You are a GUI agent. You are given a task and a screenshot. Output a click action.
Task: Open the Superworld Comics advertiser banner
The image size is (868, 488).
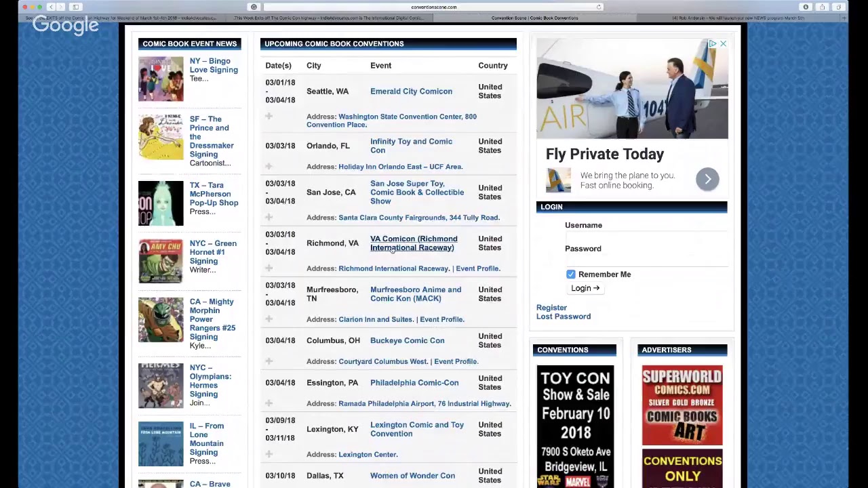(682, 405)
